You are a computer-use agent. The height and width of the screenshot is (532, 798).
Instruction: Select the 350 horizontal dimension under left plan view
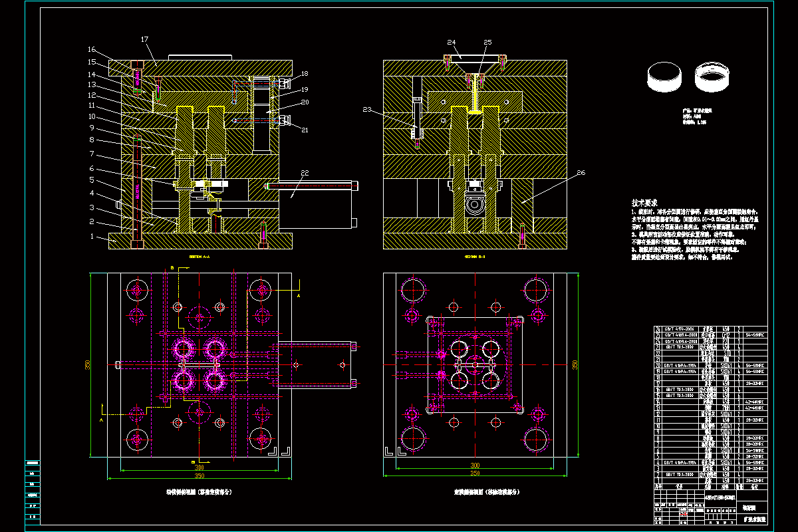[199, 476]
